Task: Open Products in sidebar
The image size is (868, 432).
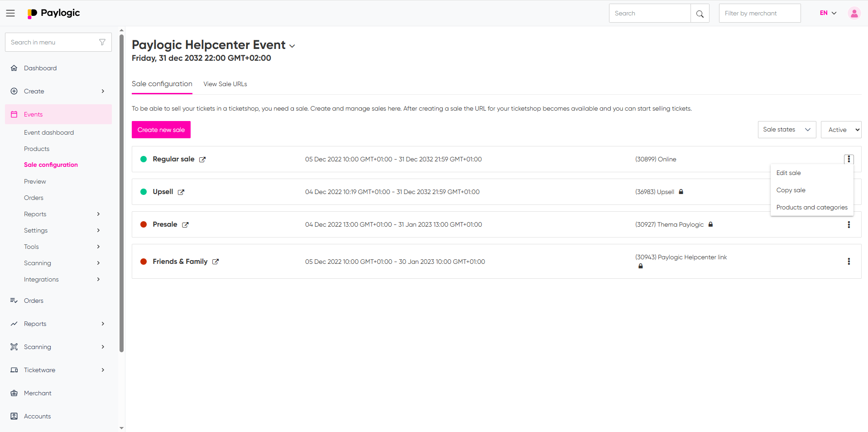Action: 37,149
